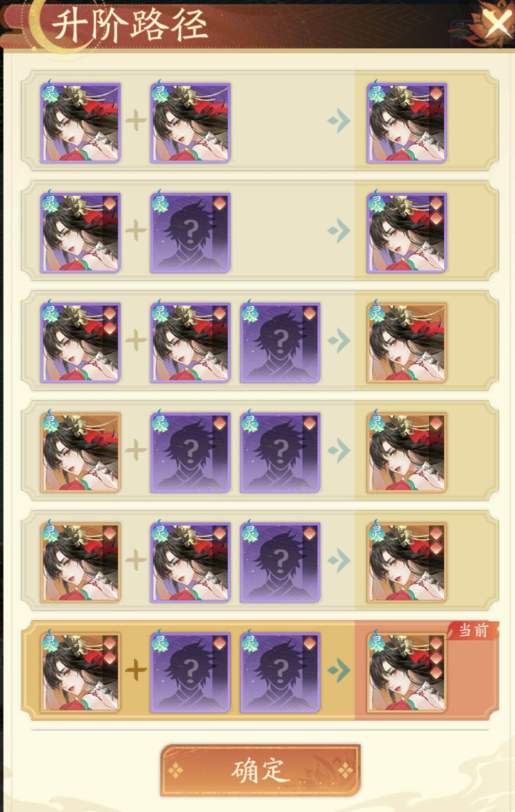Click the arrow in the first upgrade row
515x812 pixels.
339,121
